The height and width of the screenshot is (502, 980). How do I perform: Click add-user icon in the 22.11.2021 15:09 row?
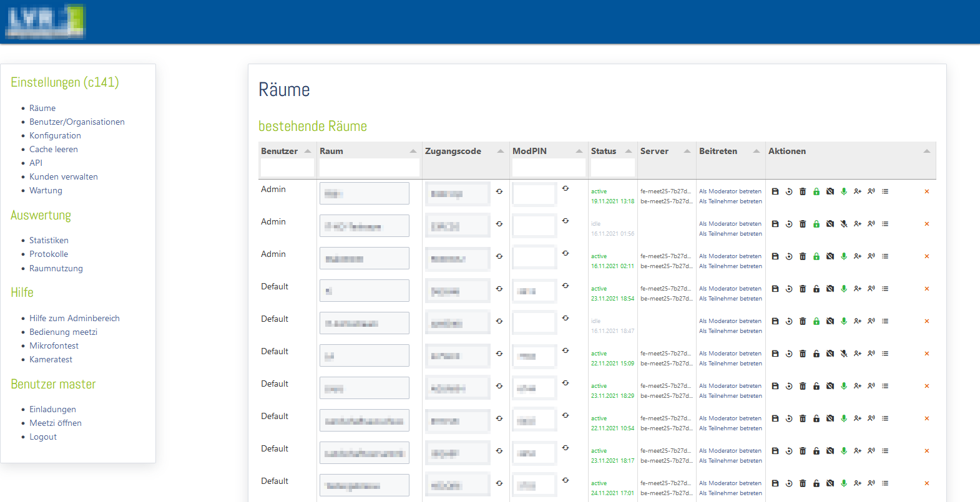(858, 354)
